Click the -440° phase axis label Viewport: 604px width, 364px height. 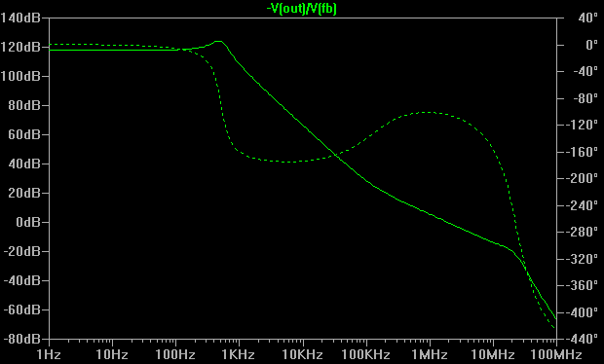[x=581, y=339]
